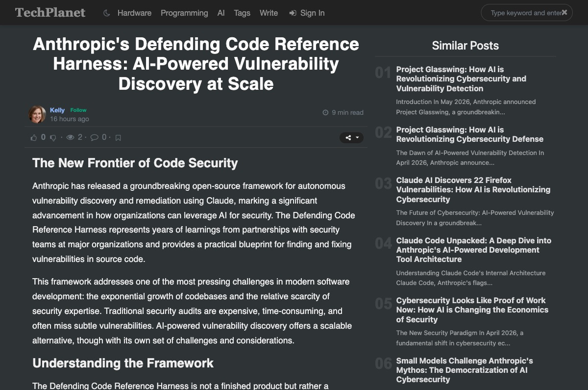Click the Sign In arrow icon

coord(293,13)
